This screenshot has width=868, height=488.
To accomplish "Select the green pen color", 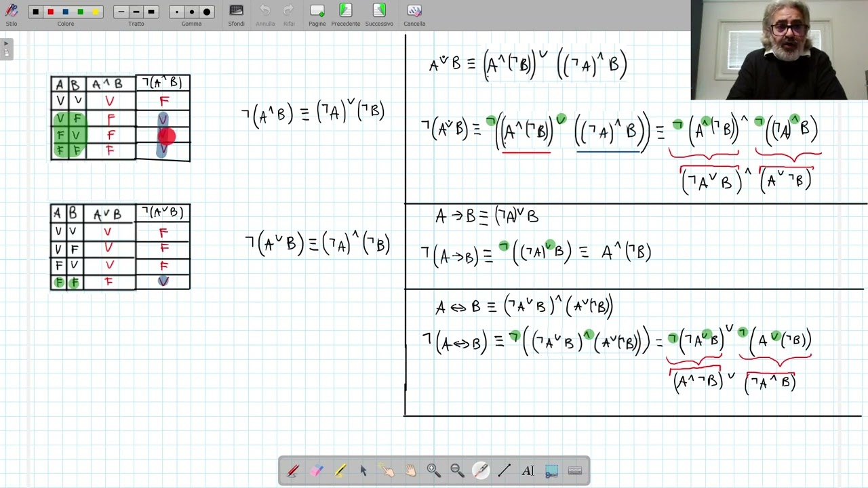I will click(x=81, y=12).
